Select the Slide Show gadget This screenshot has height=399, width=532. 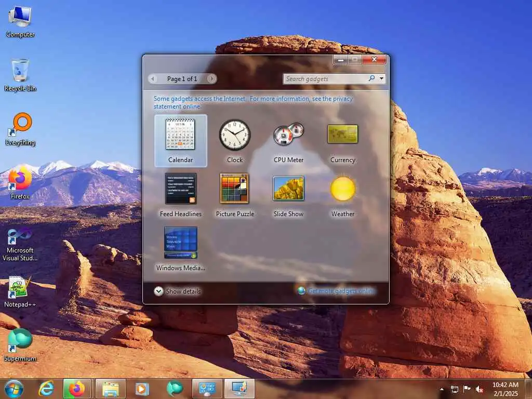tap(289, 195)
